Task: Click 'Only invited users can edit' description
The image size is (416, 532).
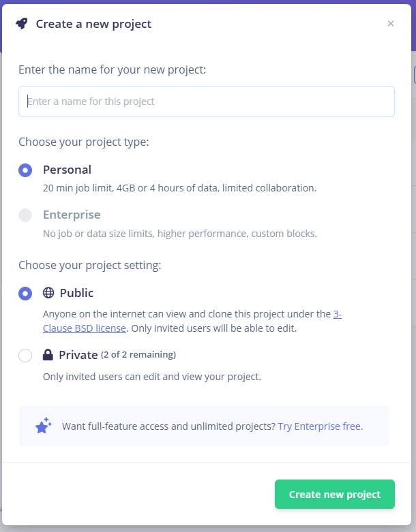Action: pyautogui.click(x=152, y=377)
